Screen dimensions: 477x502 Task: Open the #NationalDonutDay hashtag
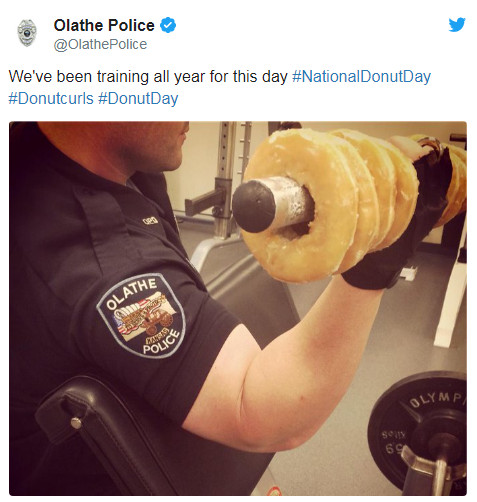click(x=361, y=76)
